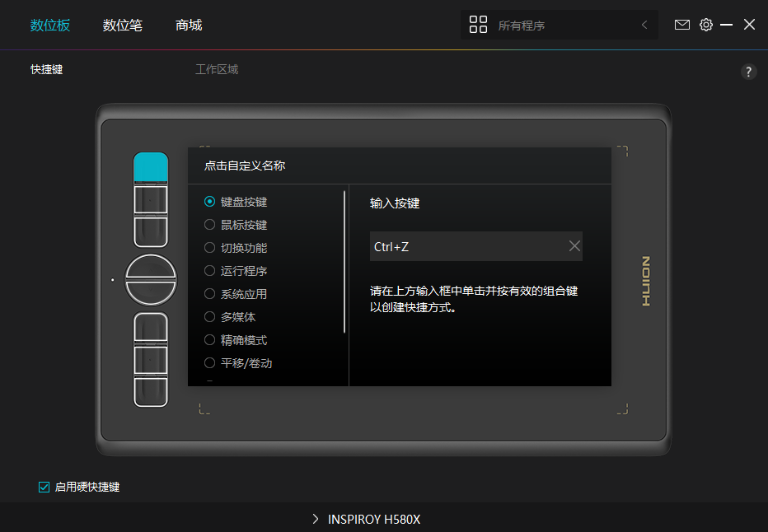The height and width of the screenshot is (532, 768).
Task: Expand the INSPIROY H580X device list
Action: pyautogui.click(x=316, y=520)
